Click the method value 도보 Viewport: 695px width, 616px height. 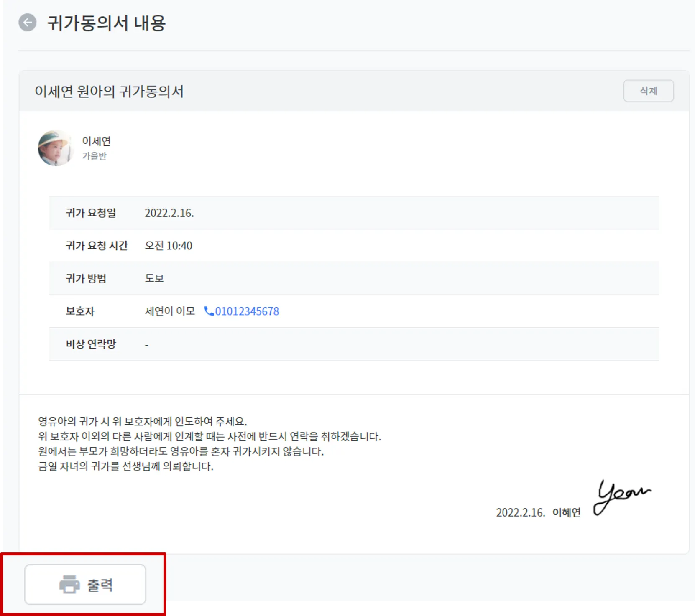(x=154, y=278)
